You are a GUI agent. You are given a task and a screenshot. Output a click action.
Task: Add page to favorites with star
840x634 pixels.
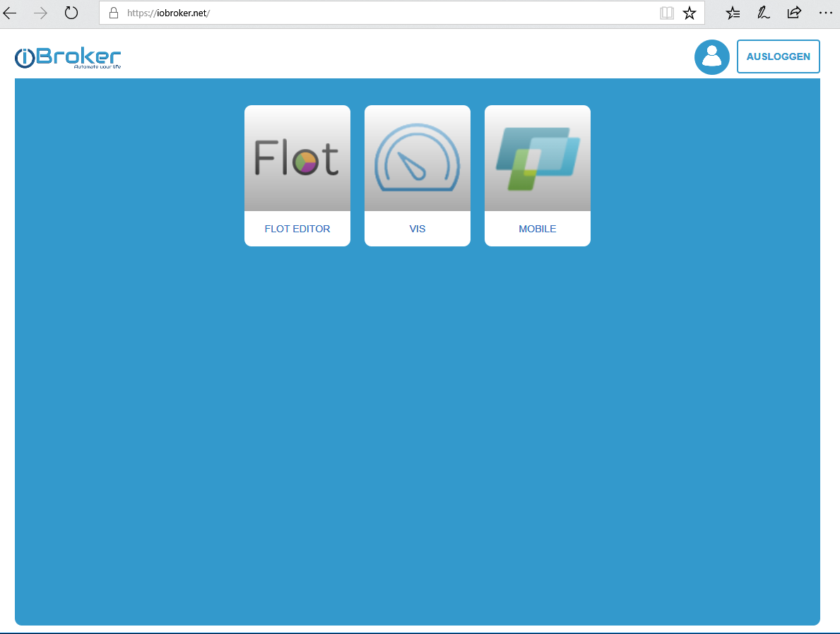pos(690,13)
